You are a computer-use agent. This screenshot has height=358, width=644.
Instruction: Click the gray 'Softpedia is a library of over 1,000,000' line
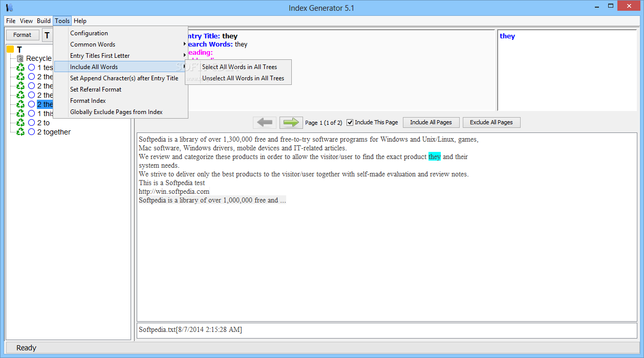click(212, 200)
